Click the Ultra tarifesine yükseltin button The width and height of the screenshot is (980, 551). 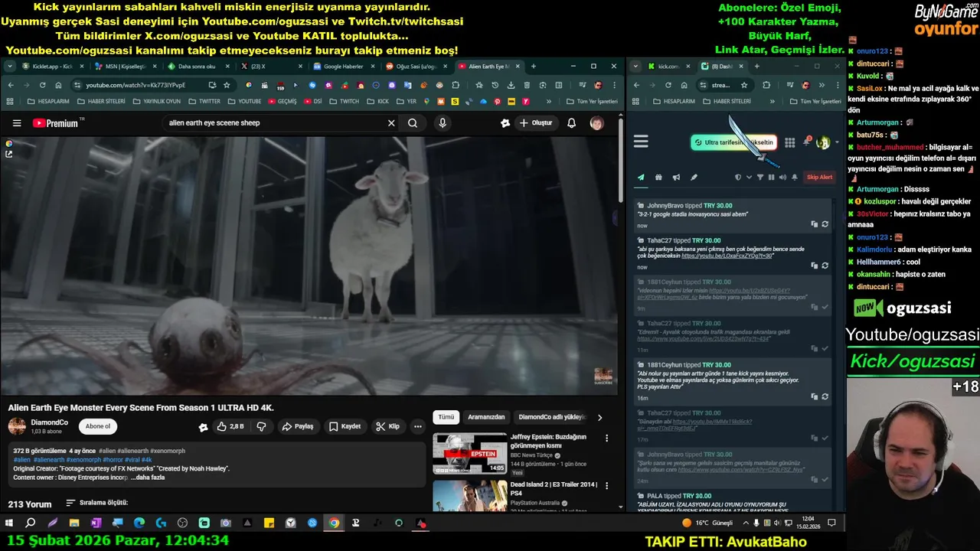(733, 142)
